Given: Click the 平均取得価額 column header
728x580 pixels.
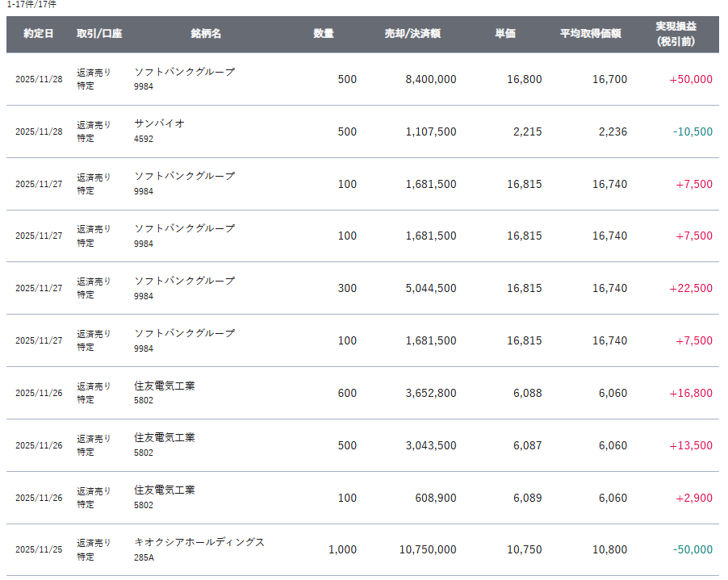Looking at the screenshot, I should coord(590,34).
